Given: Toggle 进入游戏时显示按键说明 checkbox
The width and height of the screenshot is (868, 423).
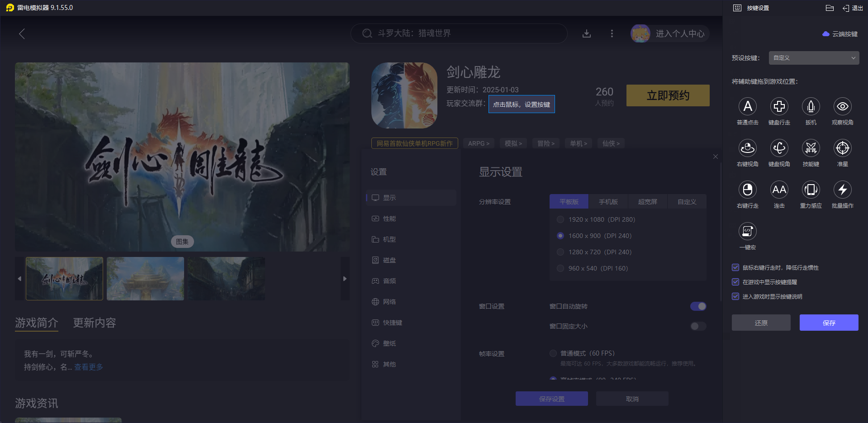Looking at the screenshot, I should 735,296.
